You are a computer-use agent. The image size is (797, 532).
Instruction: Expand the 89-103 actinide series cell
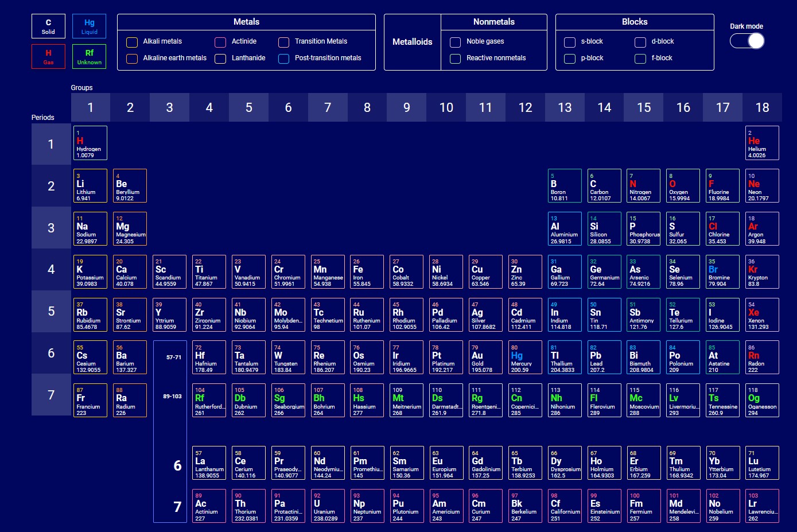[x=172, y=397]
